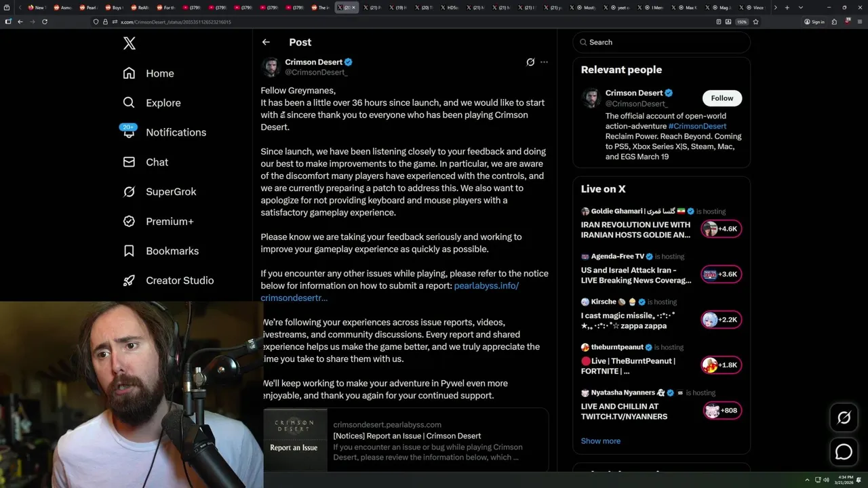Open Premium+ subscription page
Image resolution: width=868 pixels, height=488 pixels.
(x=158, y=222)
